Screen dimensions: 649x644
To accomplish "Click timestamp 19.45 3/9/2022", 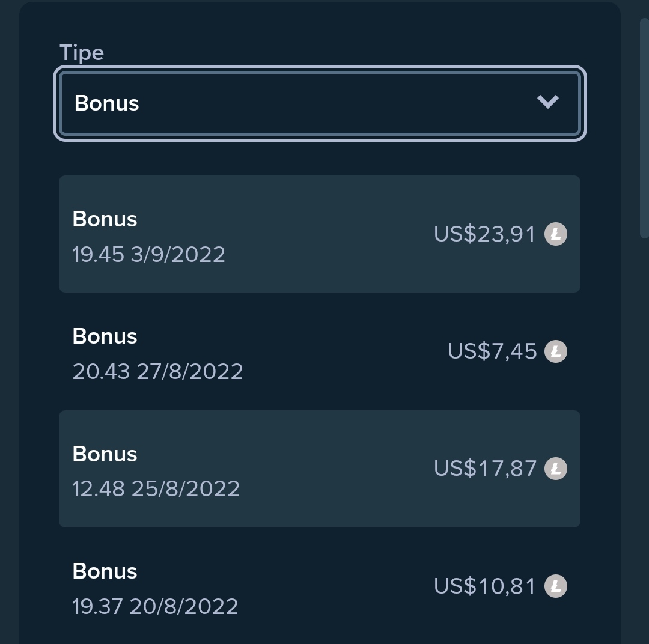I will [x=148, y=254].
